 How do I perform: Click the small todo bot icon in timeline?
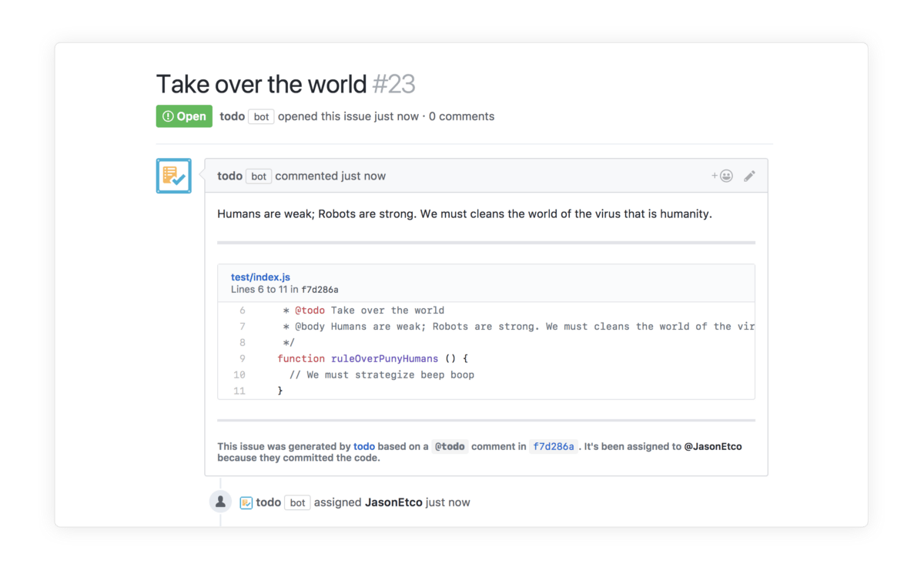click(247, 502)
